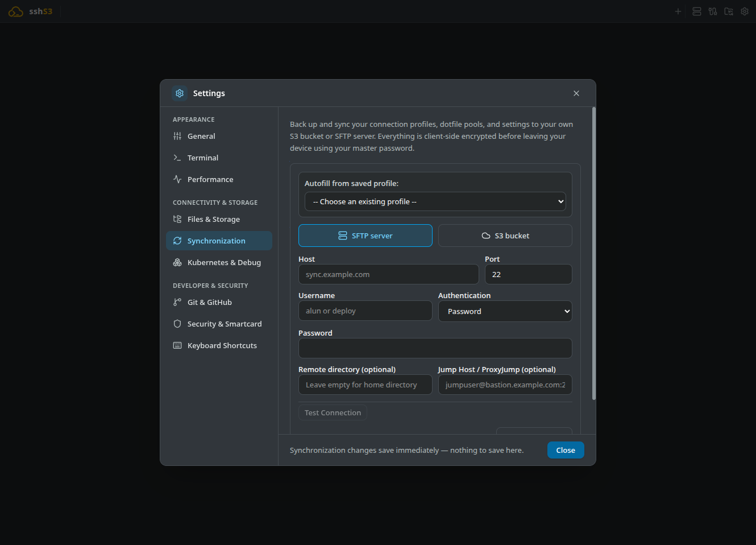Image resolution: width=756 pixels, height=545 pixels.
Task: Open Keyboard Shortcuts settings
Action: pyautogui.click(x=219, y=345)
